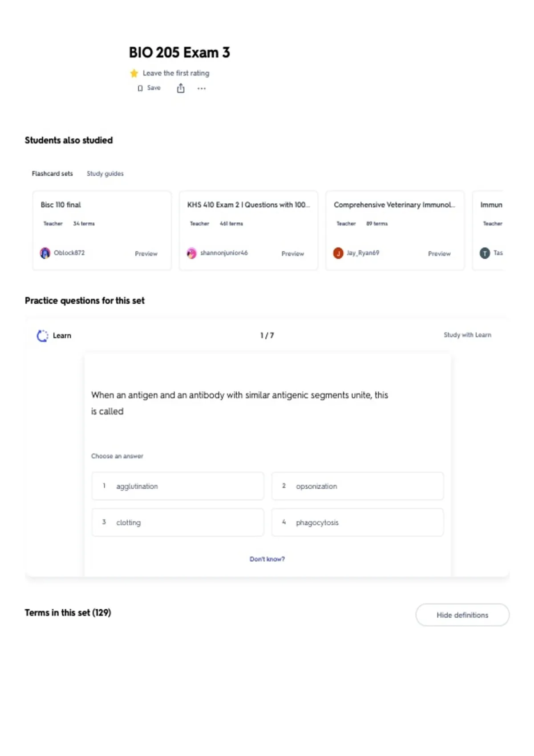Open Jay_Ryan69's profile avatar
534x756 pixels.
pos(338,253)
